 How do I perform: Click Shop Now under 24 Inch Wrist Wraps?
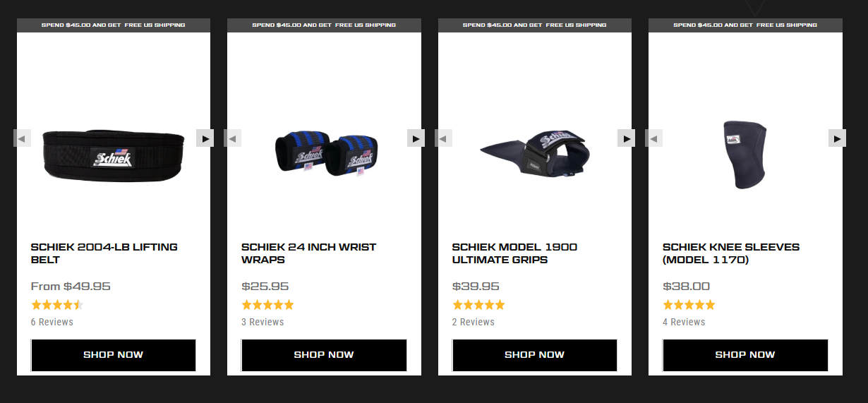[x=324, y=355]
